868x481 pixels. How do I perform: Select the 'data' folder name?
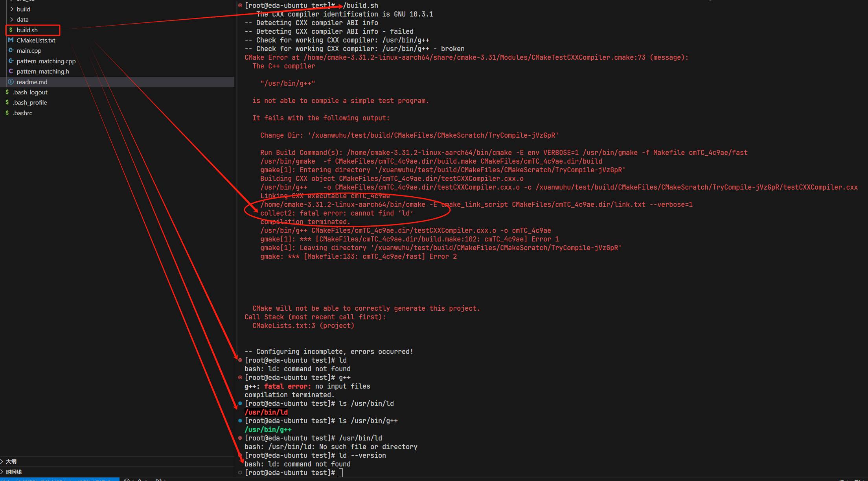pos(22,19)
